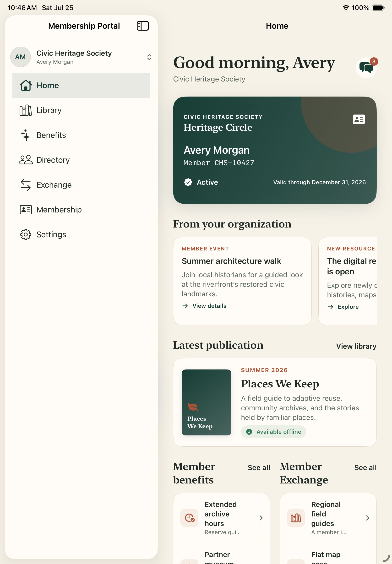Click the View library link

point(356,346)
